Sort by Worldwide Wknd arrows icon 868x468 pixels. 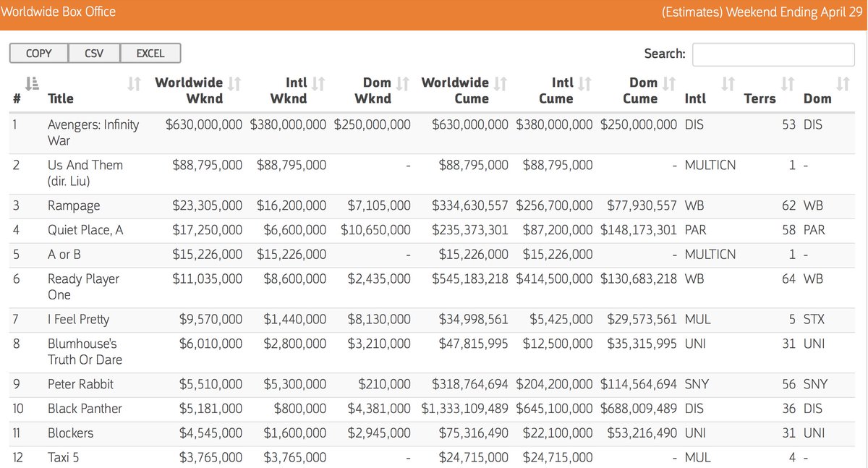click(x=234, y=83)
